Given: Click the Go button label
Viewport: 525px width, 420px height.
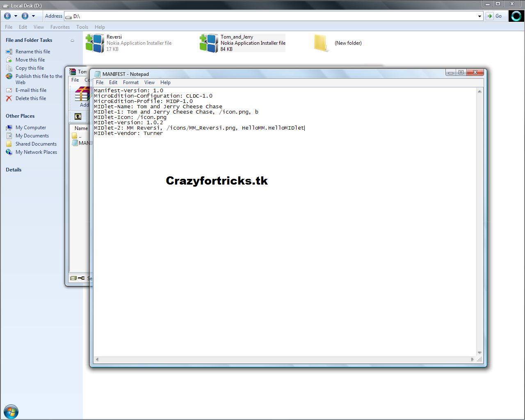Looking at the screenshot, I should [498, 16].
